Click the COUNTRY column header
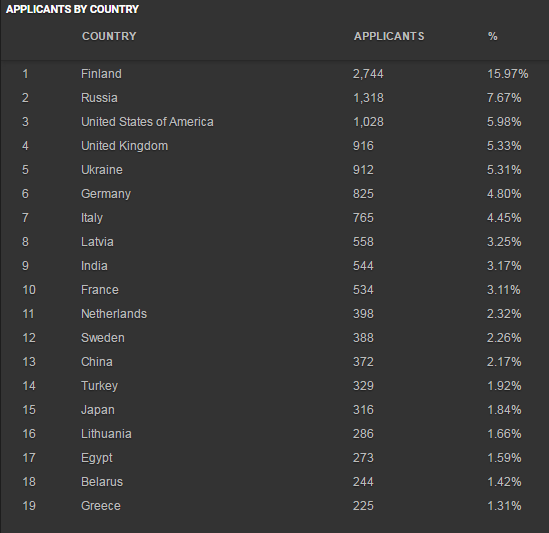 coord(109,36)
